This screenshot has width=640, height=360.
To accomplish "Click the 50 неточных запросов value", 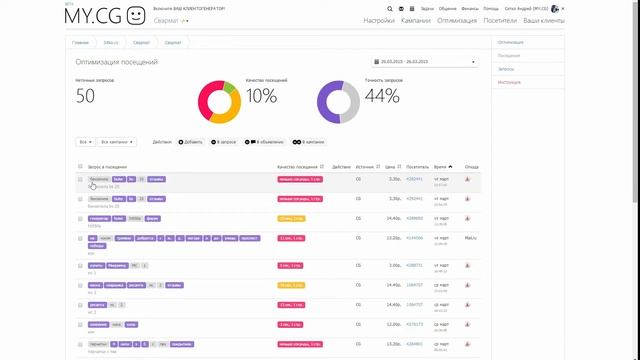I will [85, 96].
